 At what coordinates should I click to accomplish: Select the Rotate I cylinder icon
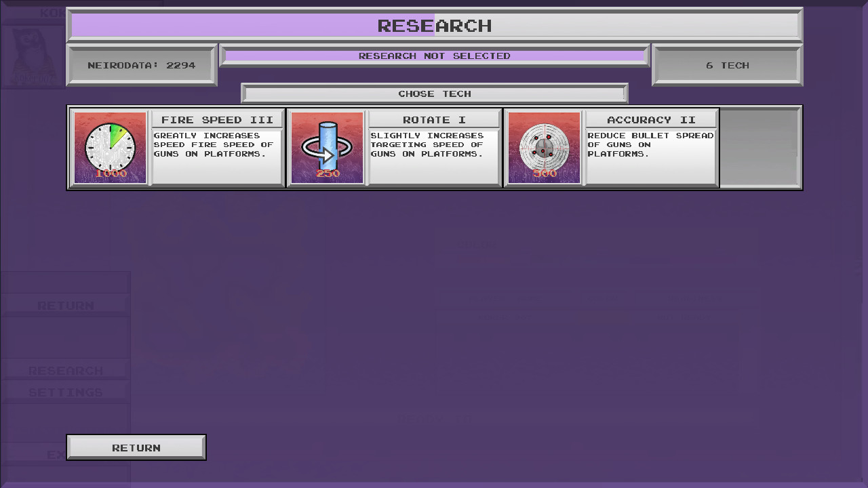pos(327,144)
